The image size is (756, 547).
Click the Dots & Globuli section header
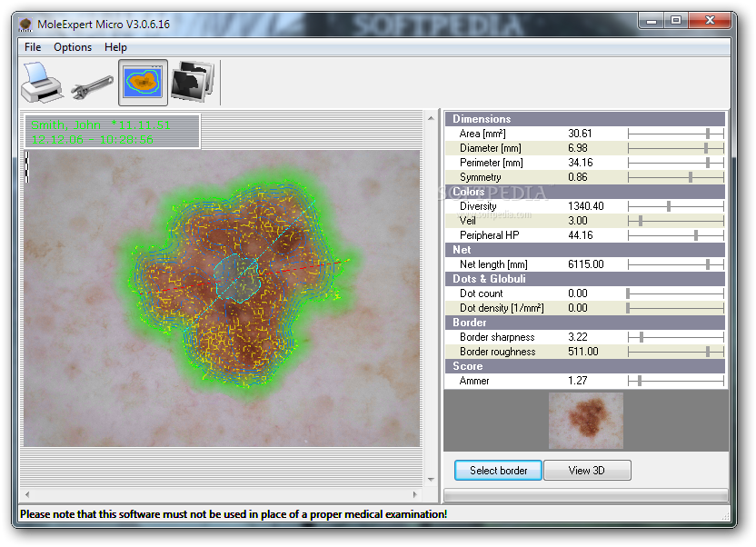[585, 279]
